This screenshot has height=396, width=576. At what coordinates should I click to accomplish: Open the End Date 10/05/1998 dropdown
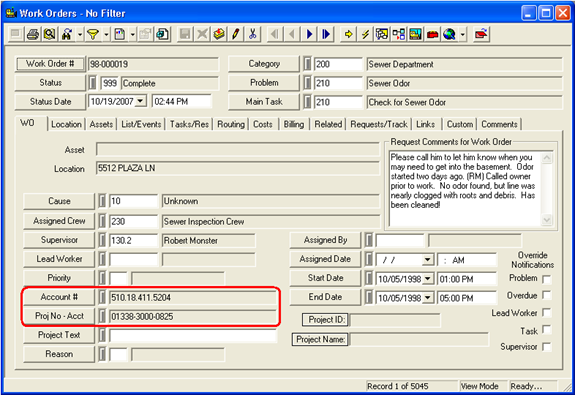[428, 298]
